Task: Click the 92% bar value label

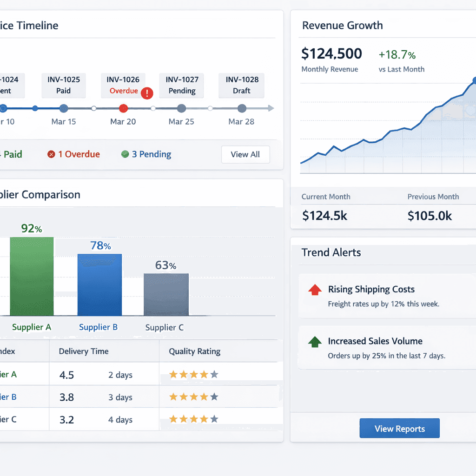Action: coord(32,228)
